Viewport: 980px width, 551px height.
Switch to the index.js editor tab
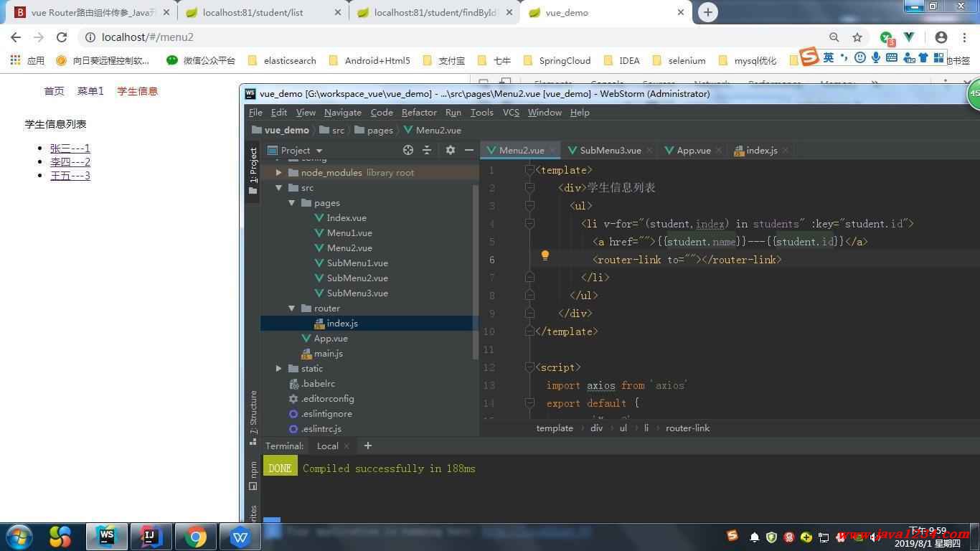(762, 150)
